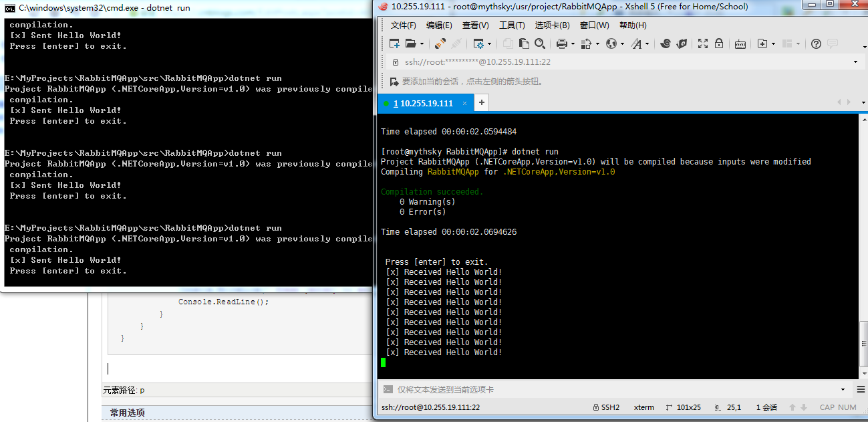Open session properties via the gear toolbar icon
This screenshot has width=868, height=422.
click(x=478, y=43)
